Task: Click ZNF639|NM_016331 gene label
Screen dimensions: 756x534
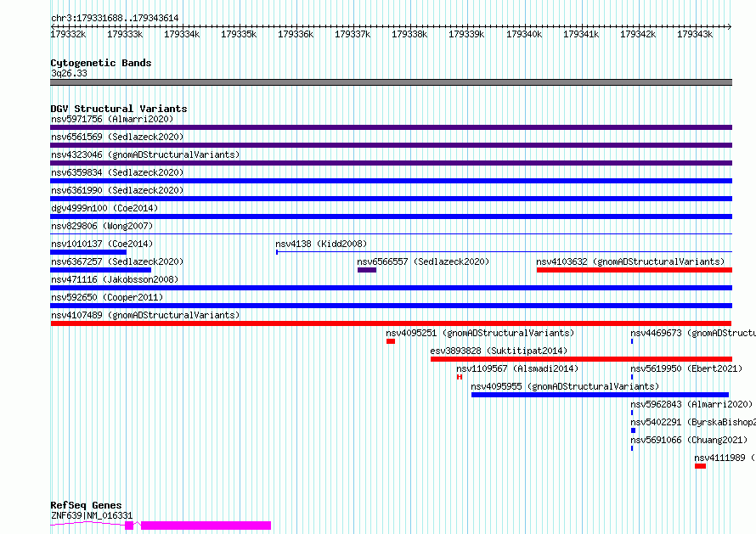Action: (92, 515)
